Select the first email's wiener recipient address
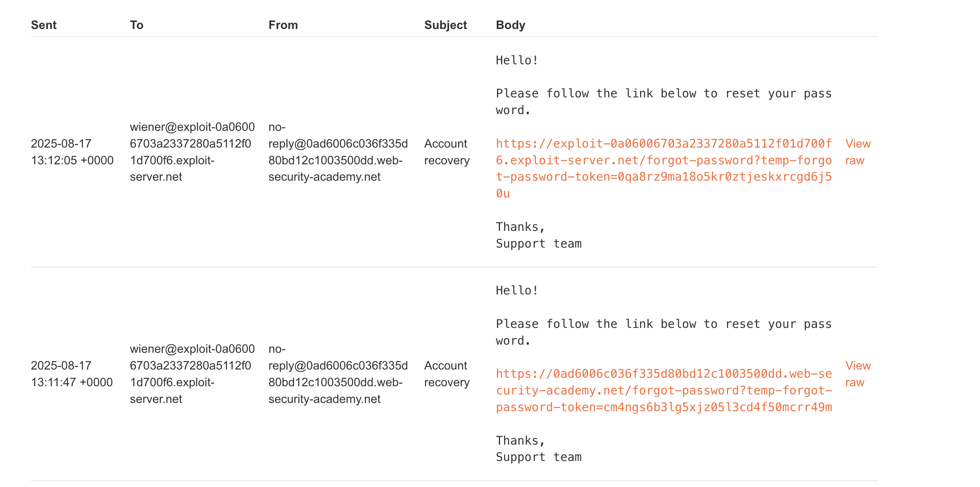 pos(192,152)
